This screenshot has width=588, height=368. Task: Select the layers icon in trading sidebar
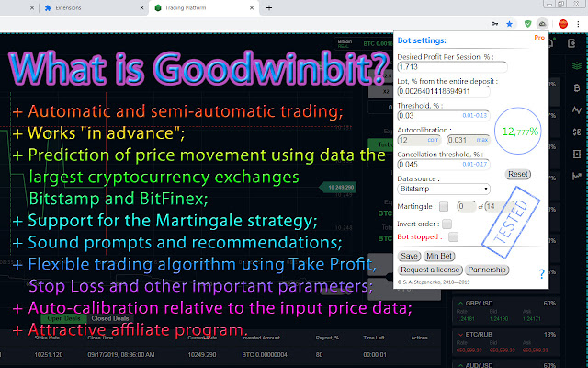pyautogui.click(x=577, y=66)
